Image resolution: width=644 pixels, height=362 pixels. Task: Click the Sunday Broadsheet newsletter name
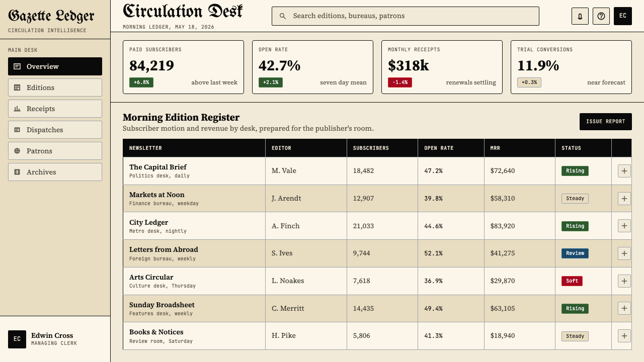pos(162,305)
